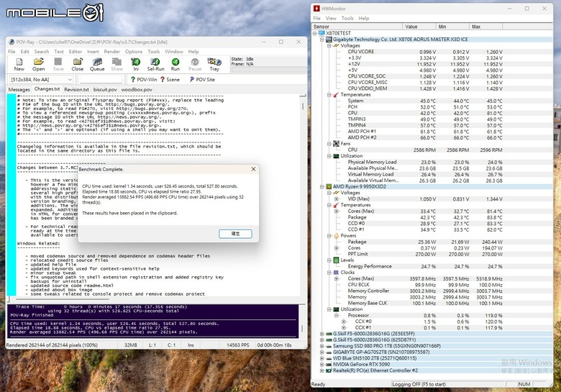This screenshot has width=561, height=392.
Task: Expand Realtek PCI(e) Ethernet Controller #2 node
Action: [321, 370]
